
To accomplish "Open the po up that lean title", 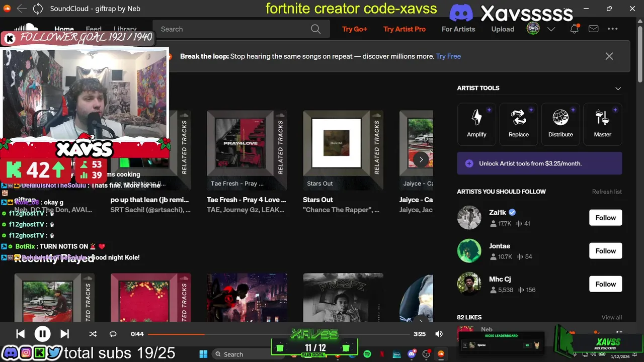I will point(150,200).
